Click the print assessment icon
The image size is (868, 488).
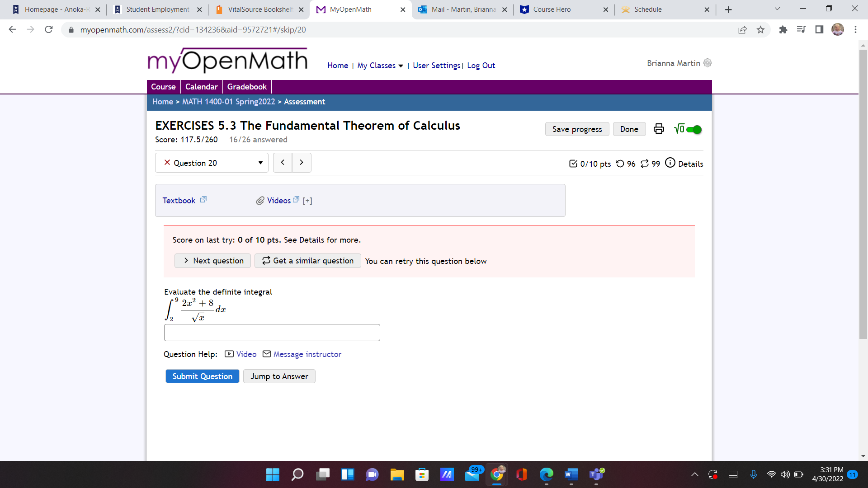click(x=659, y=129)
